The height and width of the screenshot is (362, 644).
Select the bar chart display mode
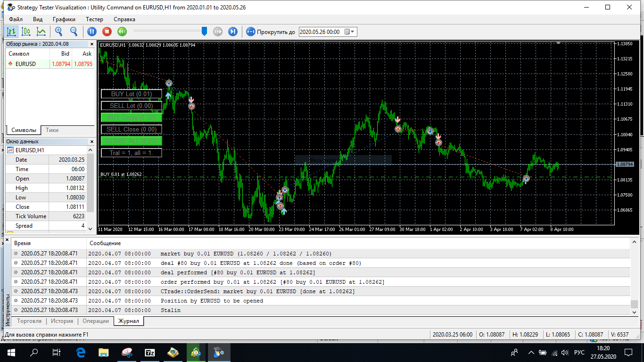[12, 31]
